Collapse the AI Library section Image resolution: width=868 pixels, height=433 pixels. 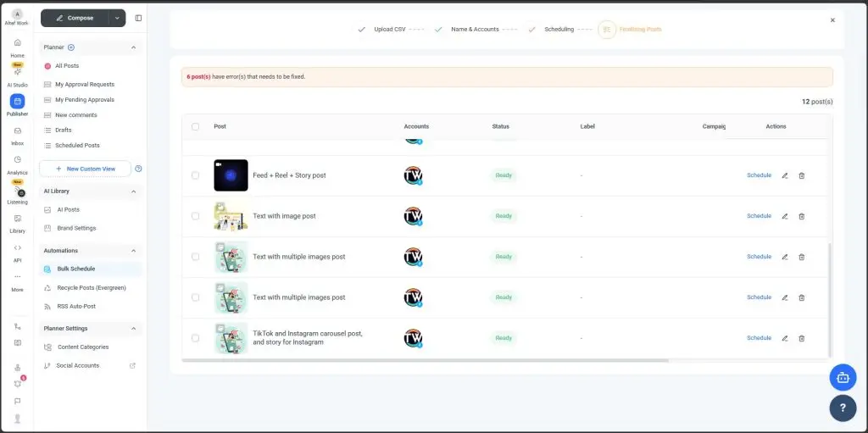(133, 192)
